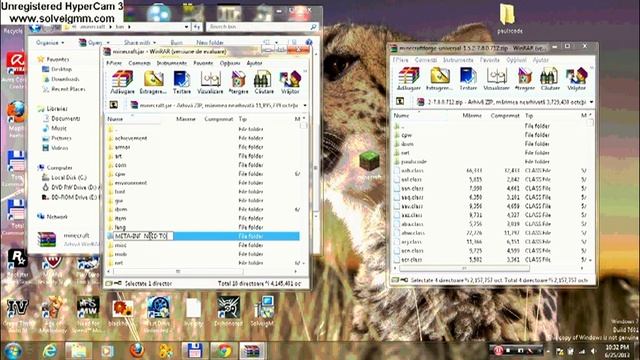Image resolution: width=640 pixels, height=360 pixels.
Task: Click Vrajitor wizard icon in minecraft.jar WinRAR window
Action: 290,82
